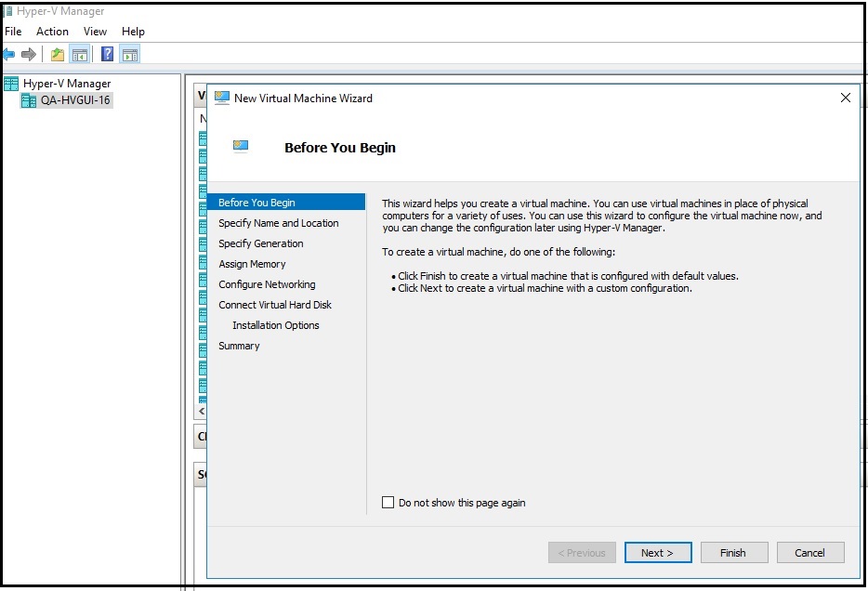
Task: Jump to the Assign Memory wizard step
Action: click(x=252, y=264)
